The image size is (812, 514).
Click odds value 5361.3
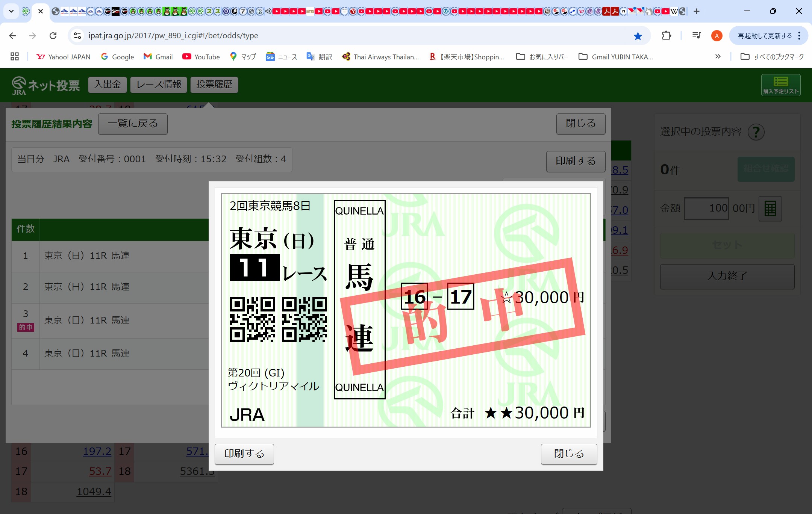pos(197,471)
